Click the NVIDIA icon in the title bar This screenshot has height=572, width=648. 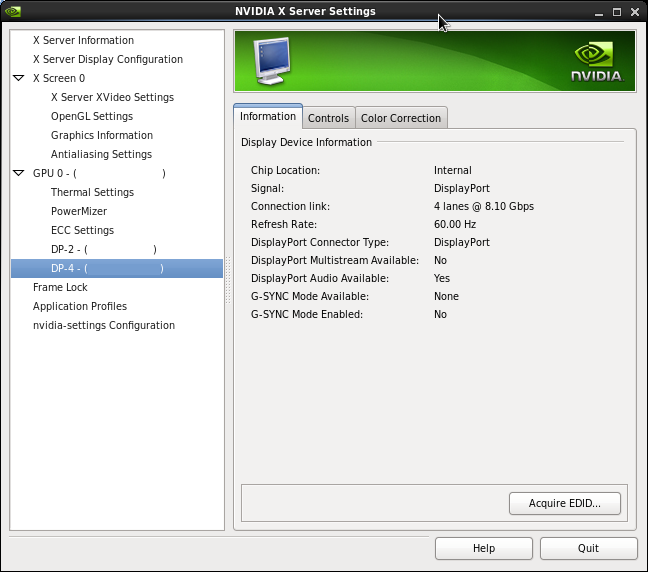[13, 11]
